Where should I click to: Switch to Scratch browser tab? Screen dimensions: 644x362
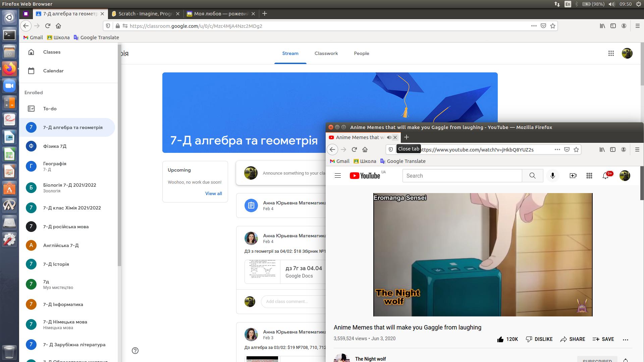pos(145,14)
